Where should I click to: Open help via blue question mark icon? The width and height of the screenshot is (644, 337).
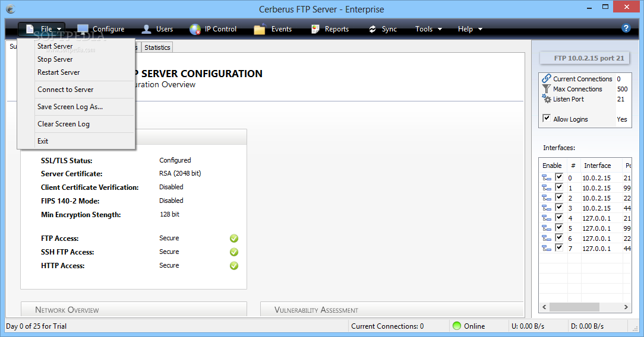coord(626,28)
